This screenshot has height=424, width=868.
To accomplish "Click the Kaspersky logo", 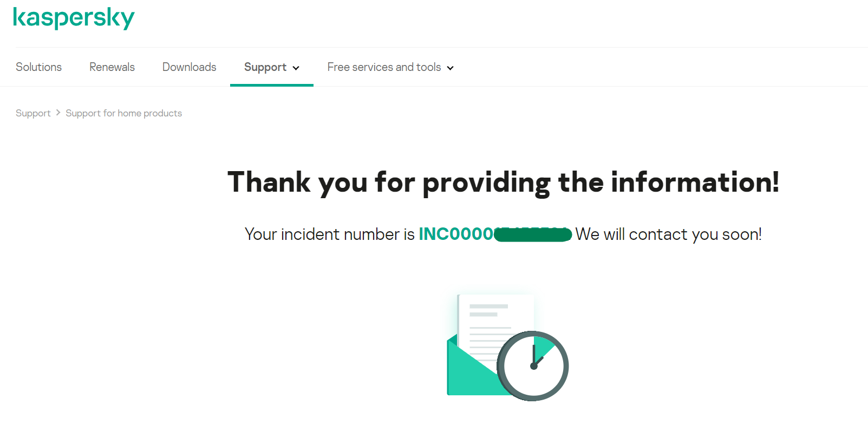I will point(74,18).
